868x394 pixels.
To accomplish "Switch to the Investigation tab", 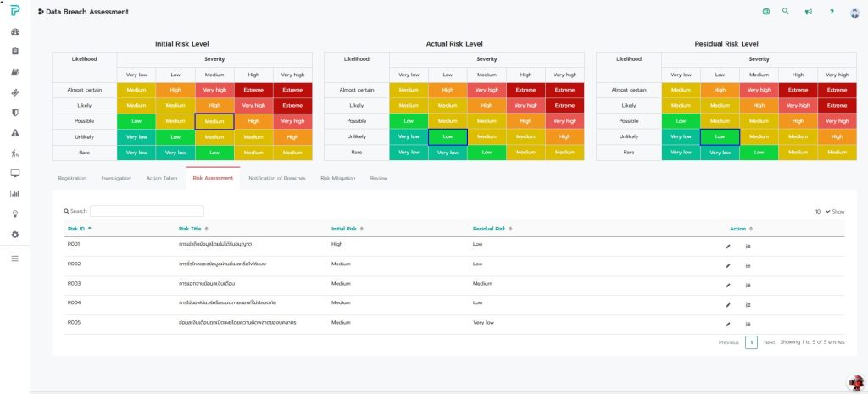I will [x=116, y=178].
